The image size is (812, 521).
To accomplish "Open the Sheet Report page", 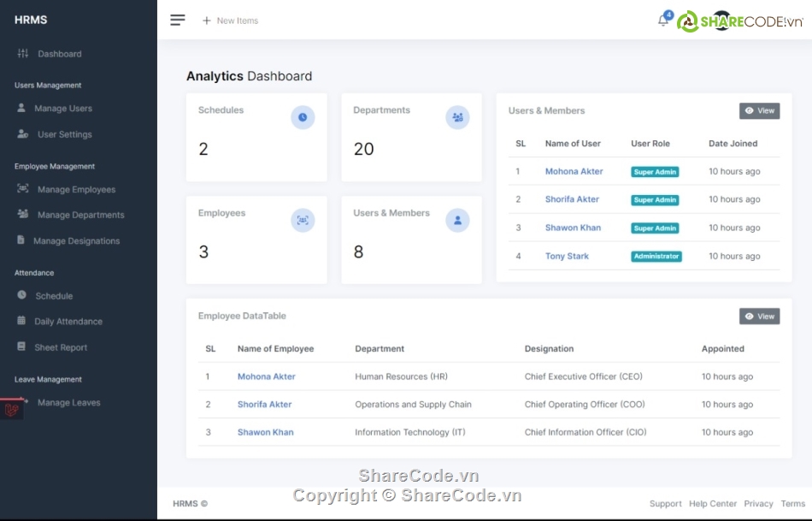I will click(61, 348).
